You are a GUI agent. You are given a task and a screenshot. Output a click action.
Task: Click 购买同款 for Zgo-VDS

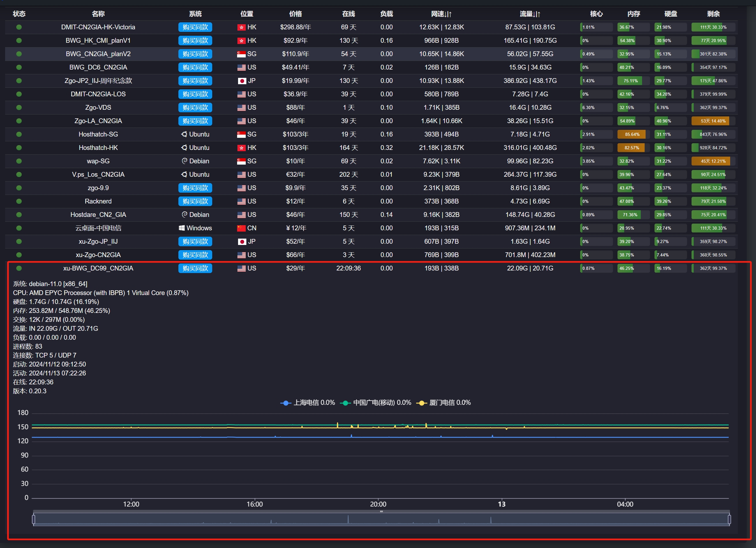click(195, 107)
